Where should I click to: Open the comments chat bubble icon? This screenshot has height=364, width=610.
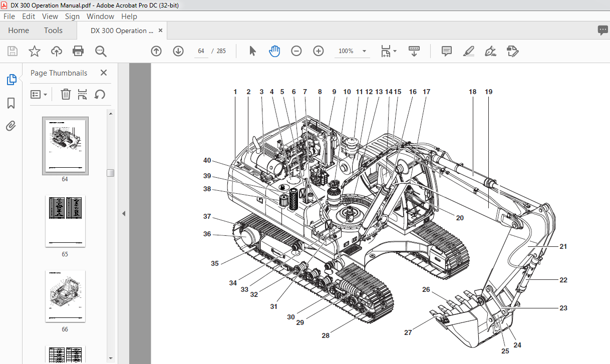[602, 31]
